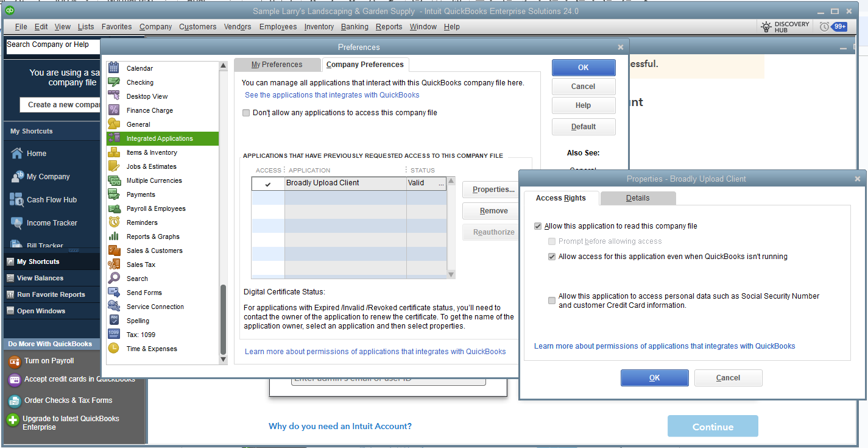Click OK in the Preferences dialog
Viewport: 868px width, 448px height.
584,68
